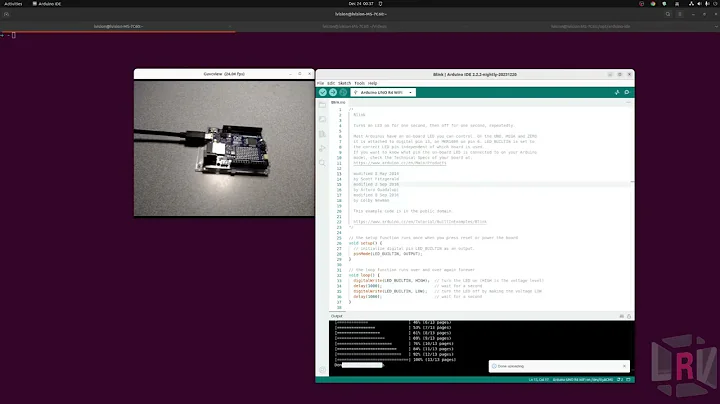Image resolution: width=720 pixels, height=404 pixels.
Task: Open the Search sidebar icon
Action: coord(322,163)
